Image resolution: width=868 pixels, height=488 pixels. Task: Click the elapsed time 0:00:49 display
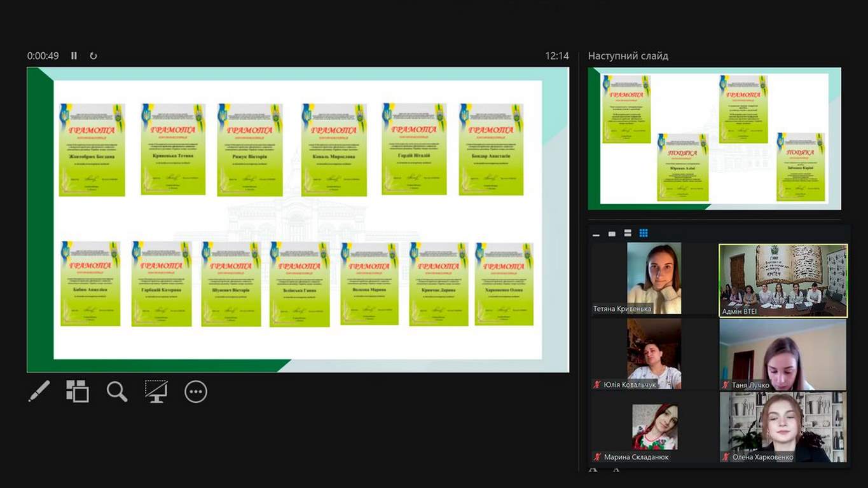coord(43,56)
